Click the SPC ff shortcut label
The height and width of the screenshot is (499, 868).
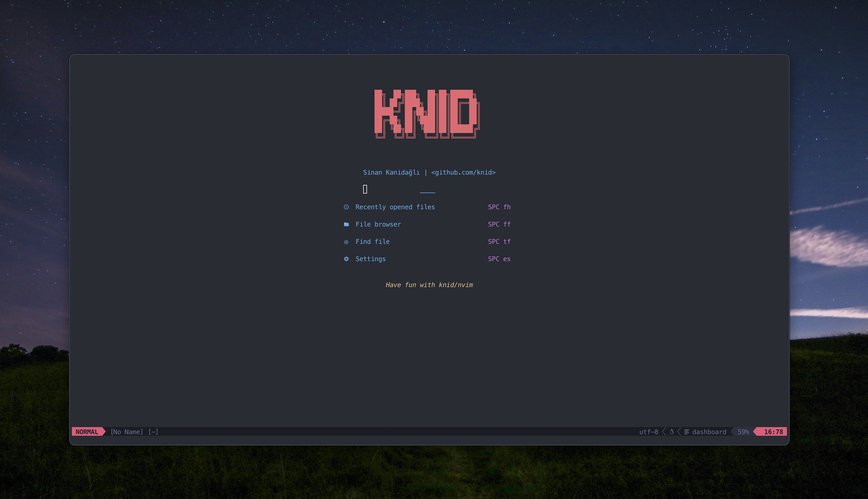click(499, 224)
